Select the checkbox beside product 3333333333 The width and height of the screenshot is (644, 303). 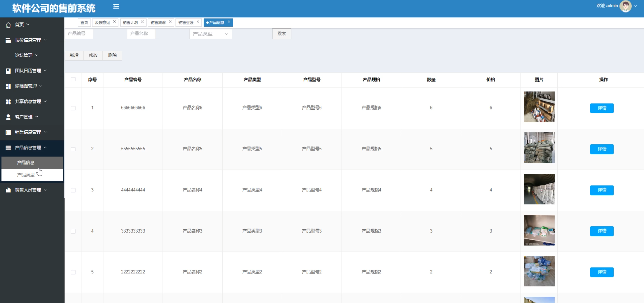tap(73, 231)
